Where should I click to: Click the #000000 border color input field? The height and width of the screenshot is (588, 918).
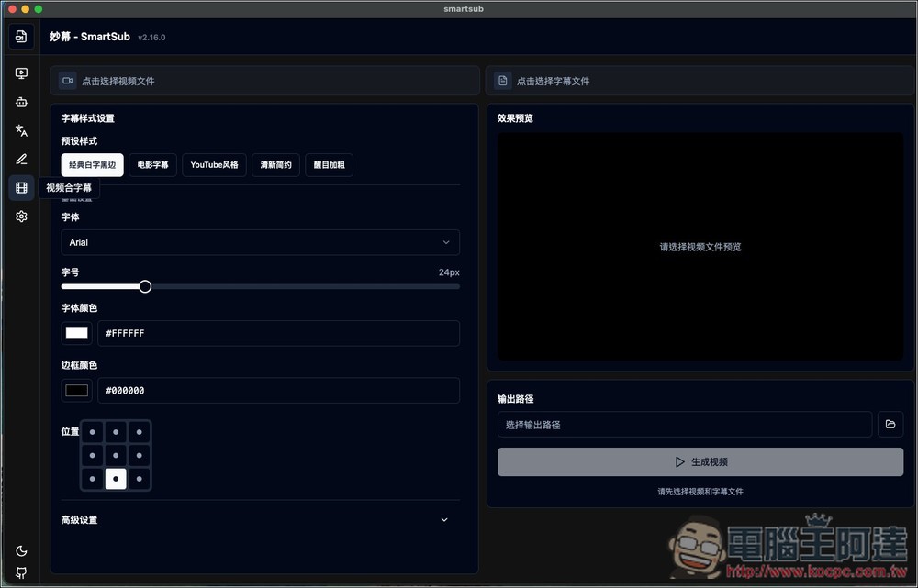(x=279, y=390)
